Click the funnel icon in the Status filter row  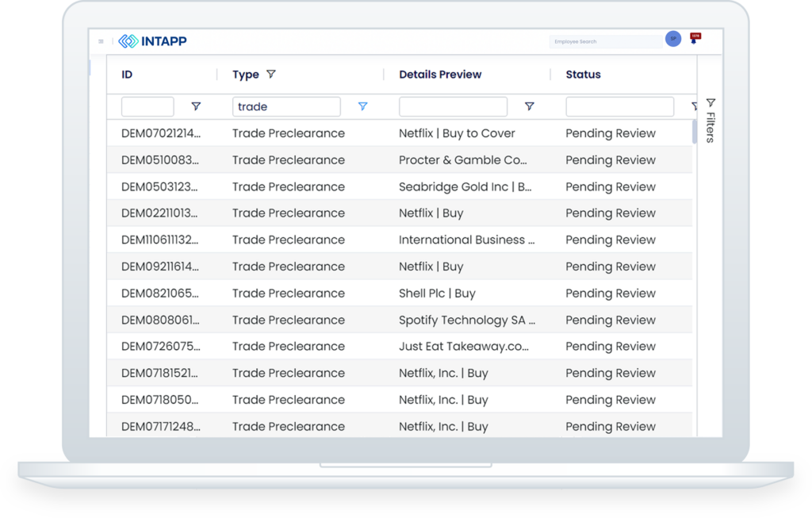coord(696,105)
